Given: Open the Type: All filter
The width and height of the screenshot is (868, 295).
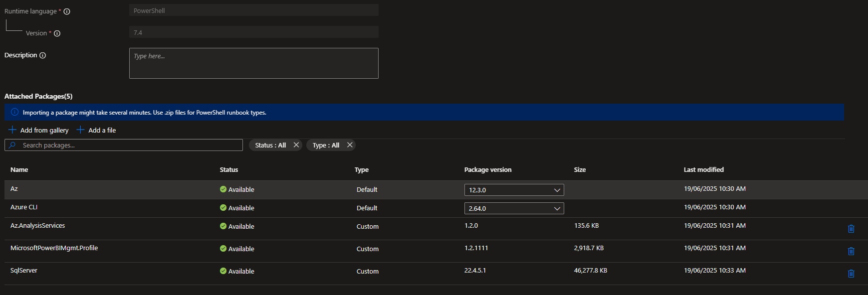Looking at the screenshot, I should point(326,145).
